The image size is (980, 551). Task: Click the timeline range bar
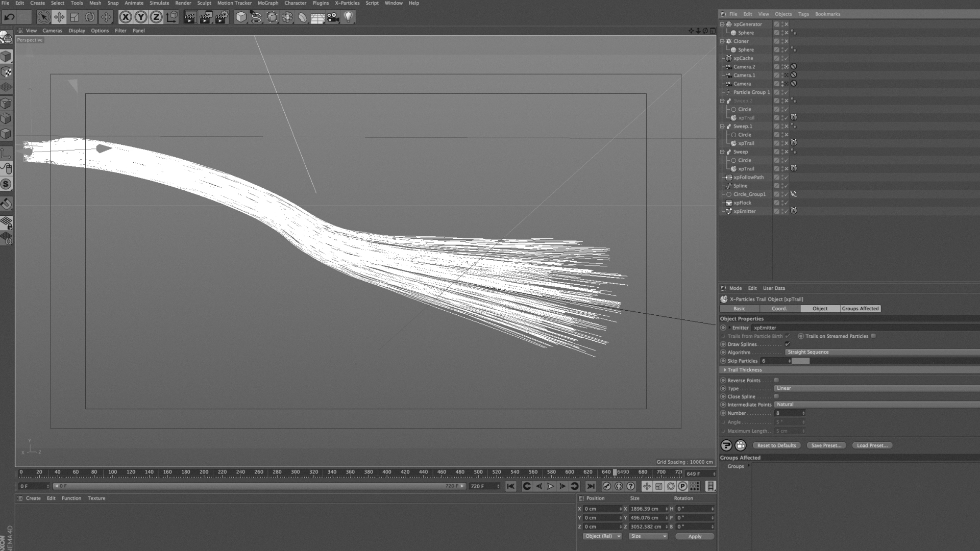[260, 486]
